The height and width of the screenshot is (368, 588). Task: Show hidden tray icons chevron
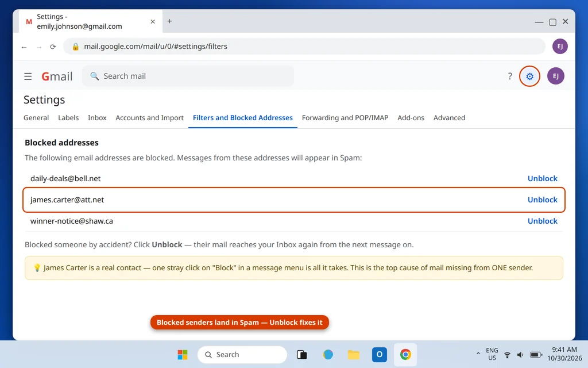tap(478, 354)
